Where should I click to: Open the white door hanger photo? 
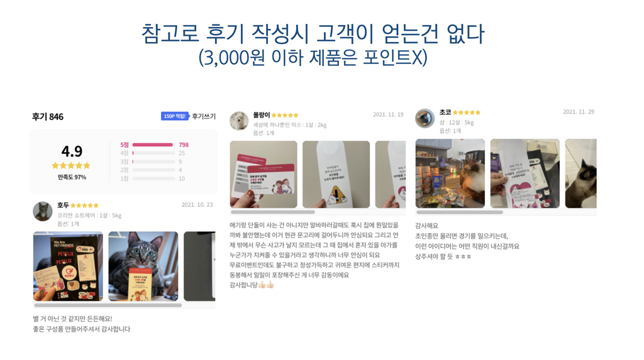tap(336, 175)
